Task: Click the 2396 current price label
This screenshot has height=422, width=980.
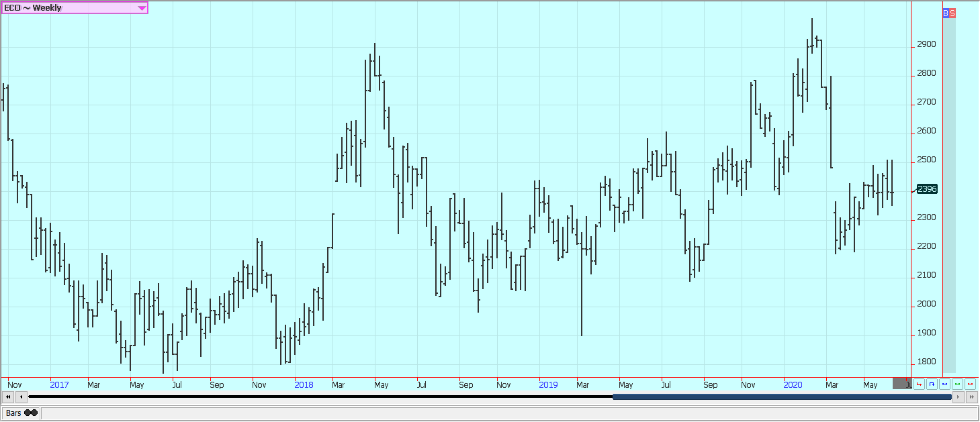Action: [927, 189]
